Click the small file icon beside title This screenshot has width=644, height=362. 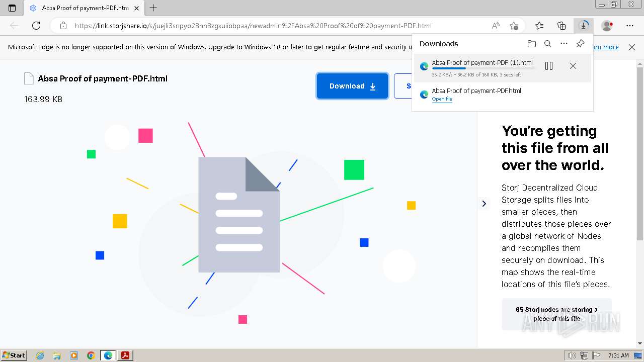point(29,78)
